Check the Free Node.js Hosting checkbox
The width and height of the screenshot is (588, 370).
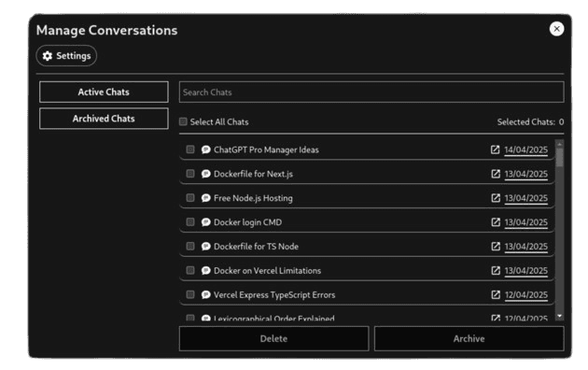click(x=190, y=198)
